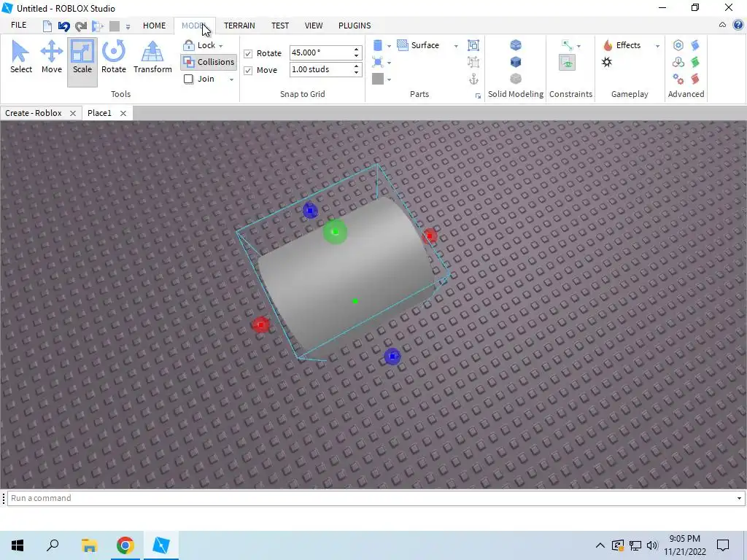Click the gears icon in Advanced
The height and width of the screenshot is (560, 747).
click(x=678, y=79)
